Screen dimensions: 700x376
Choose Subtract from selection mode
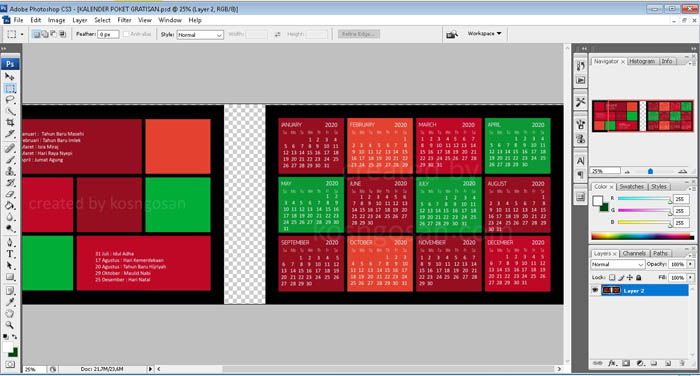click(x=54, y=34)
